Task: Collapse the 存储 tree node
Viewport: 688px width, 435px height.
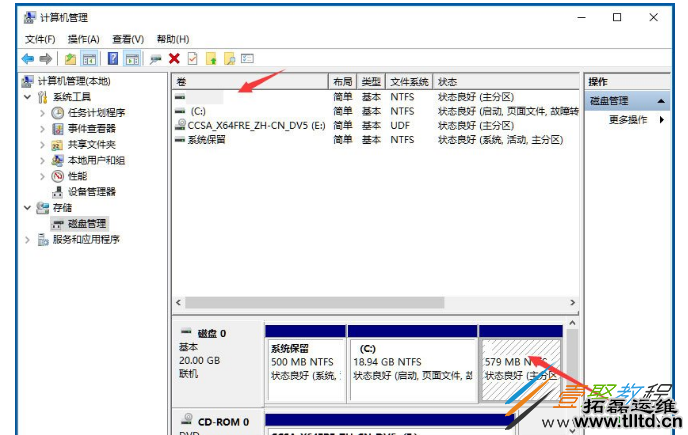Action: pos(27,208)
